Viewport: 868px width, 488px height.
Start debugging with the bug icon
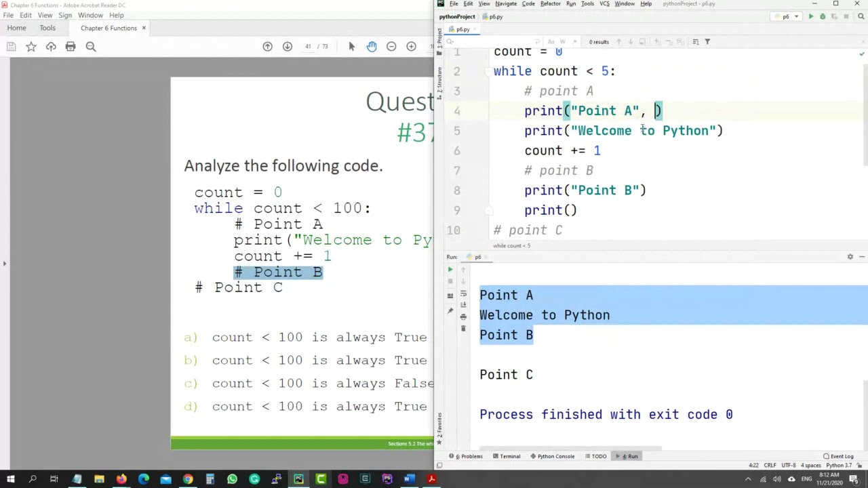tap(823, 16)
